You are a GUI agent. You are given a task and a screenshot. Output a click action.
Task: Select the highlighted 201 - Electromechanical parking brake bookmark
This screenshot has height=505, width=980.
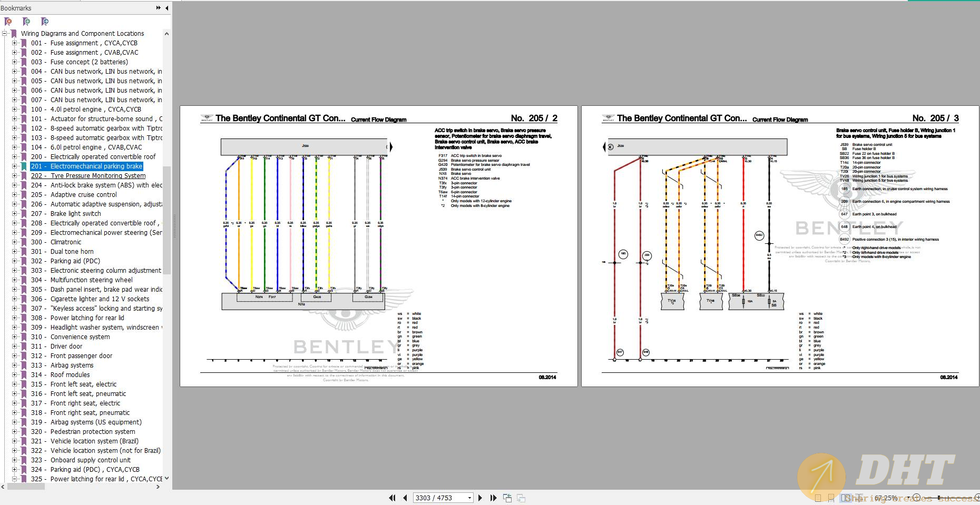pyautogui.click(x=86, y=166)
